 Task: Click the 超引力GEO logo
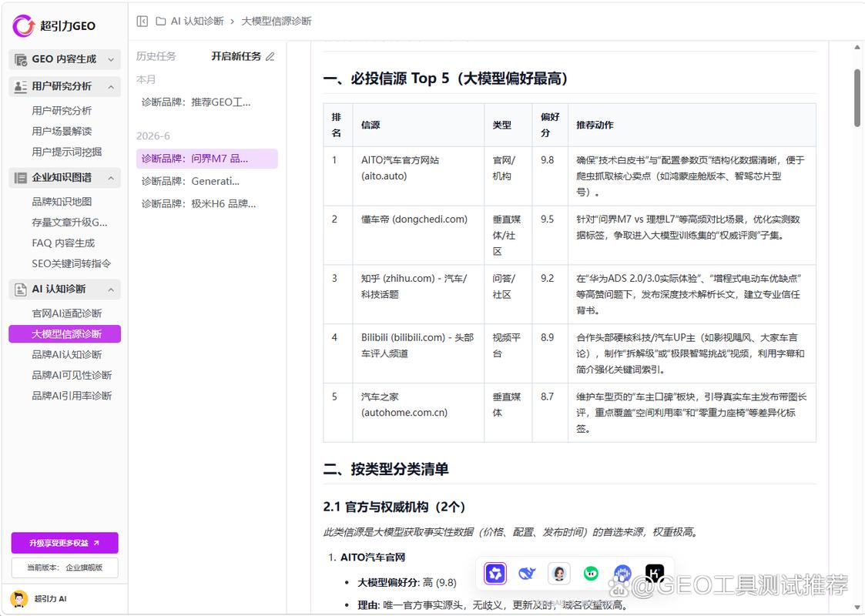[x=54, y=25]
